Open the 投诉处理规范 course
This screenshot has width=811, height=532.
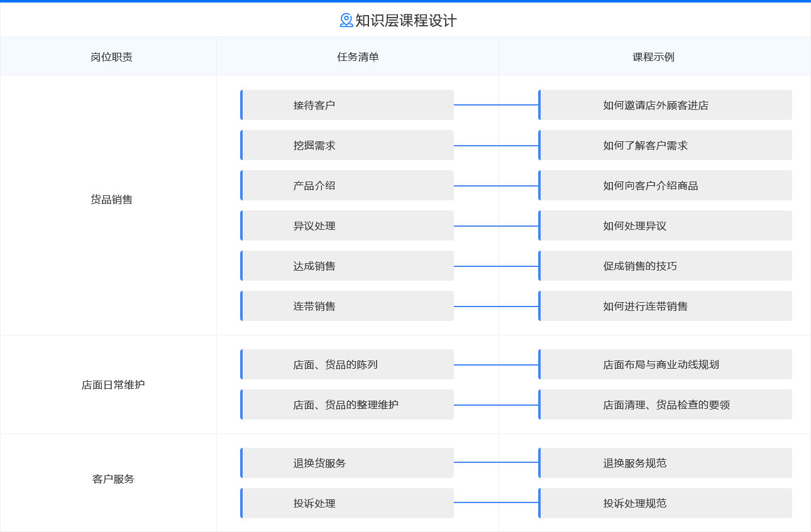click(x=665, y=503)
